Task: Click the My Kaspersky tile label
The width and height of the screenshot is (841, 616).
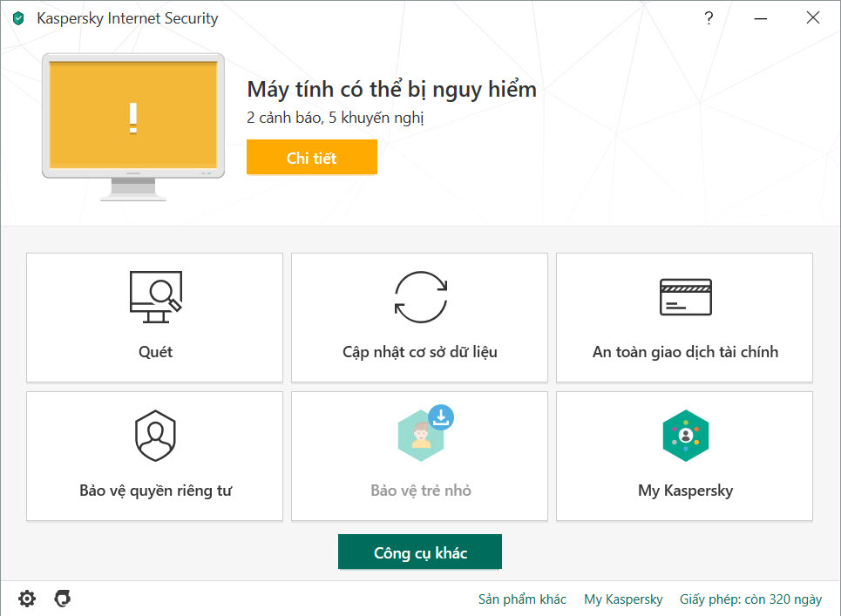Action: 686,491
